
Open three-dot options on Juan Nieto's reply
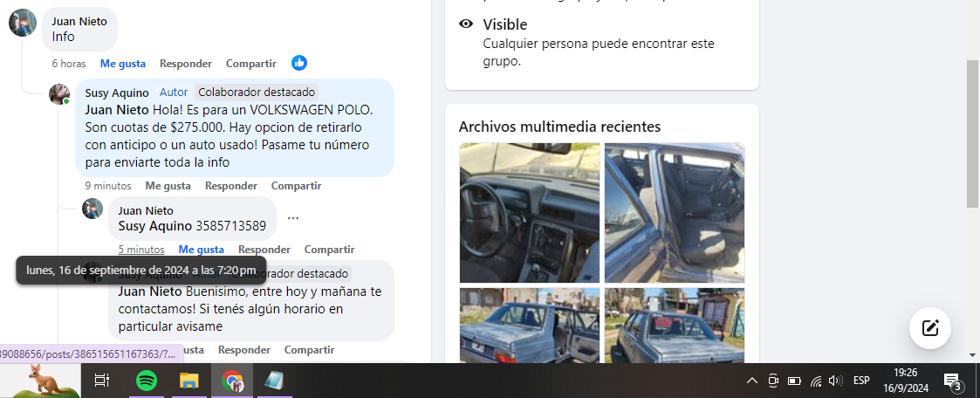tap(293, 218)
